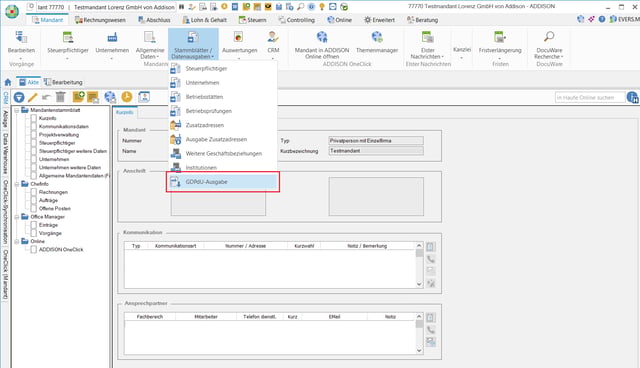The width and height of the screenshot is (640, 368).
Task: Click the filter funnel toolbar icon
Action: click(19, 97)
